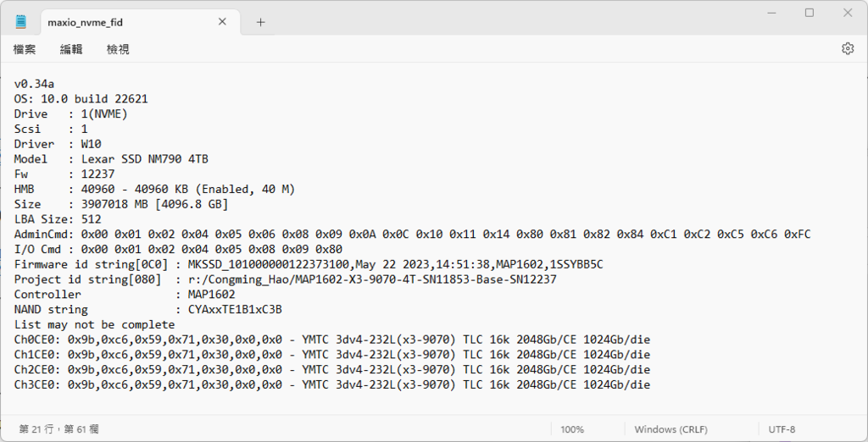Close the Notepad window
Viewport: 868px width, 442px height.
point(848,13)
